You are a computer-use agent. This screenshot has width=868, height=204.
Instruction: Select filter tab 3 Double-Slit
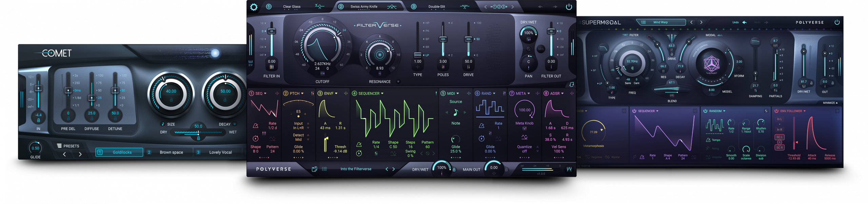coord(441,6)
